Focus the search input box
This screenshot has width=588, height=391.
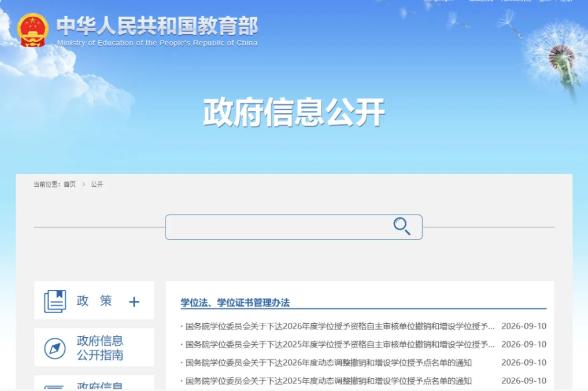(x=294, y=227)
